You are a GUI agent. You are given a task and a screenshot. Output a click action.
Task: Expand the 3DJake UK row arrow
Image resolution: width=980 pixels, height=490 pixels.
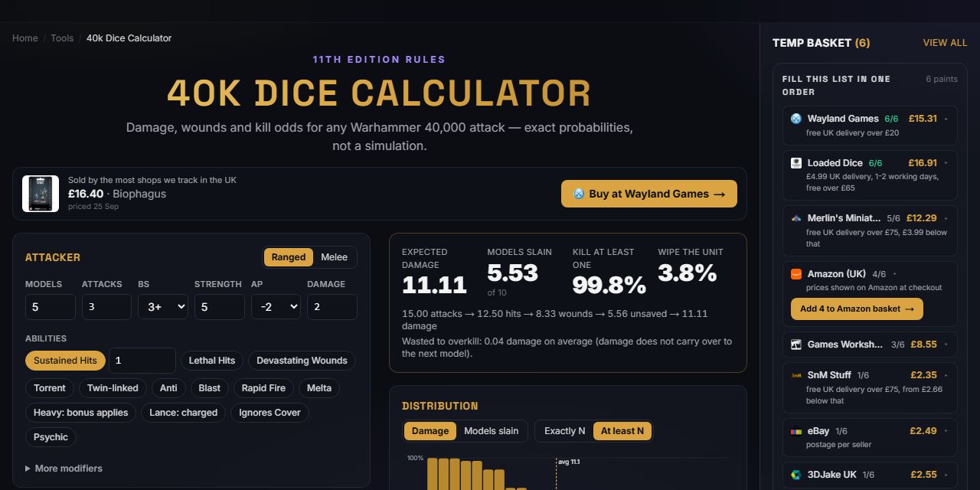tap(946, 475)
